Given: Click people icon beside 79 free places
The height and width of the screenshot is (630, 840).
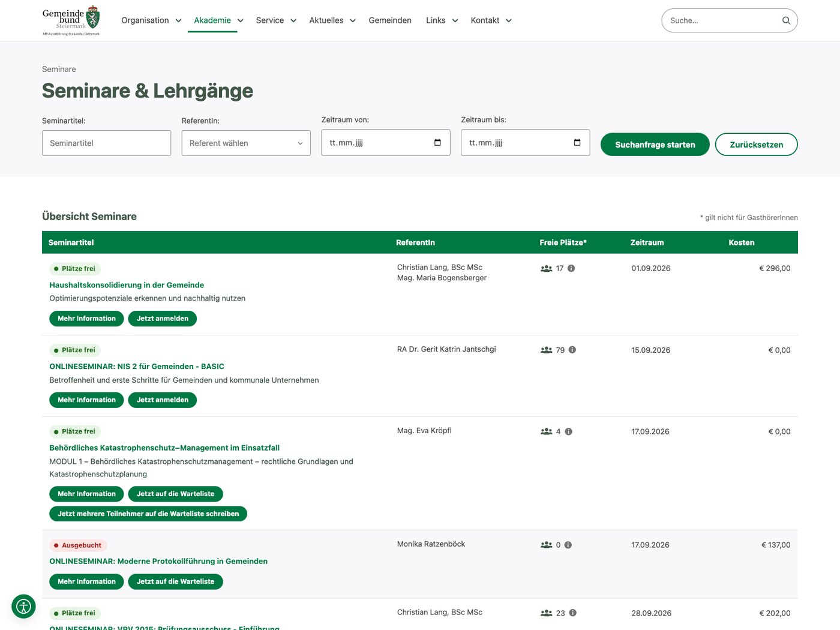Looking at the screenshot, I should [x=547, y=350].
